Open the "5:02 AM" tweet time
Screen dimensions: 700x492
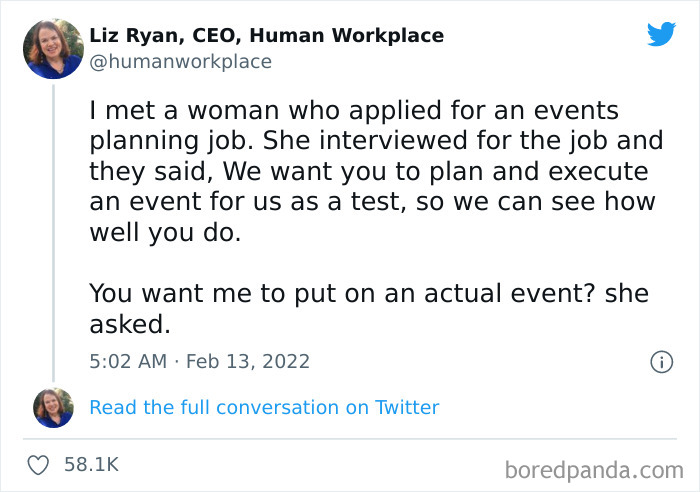click(128, 361)
